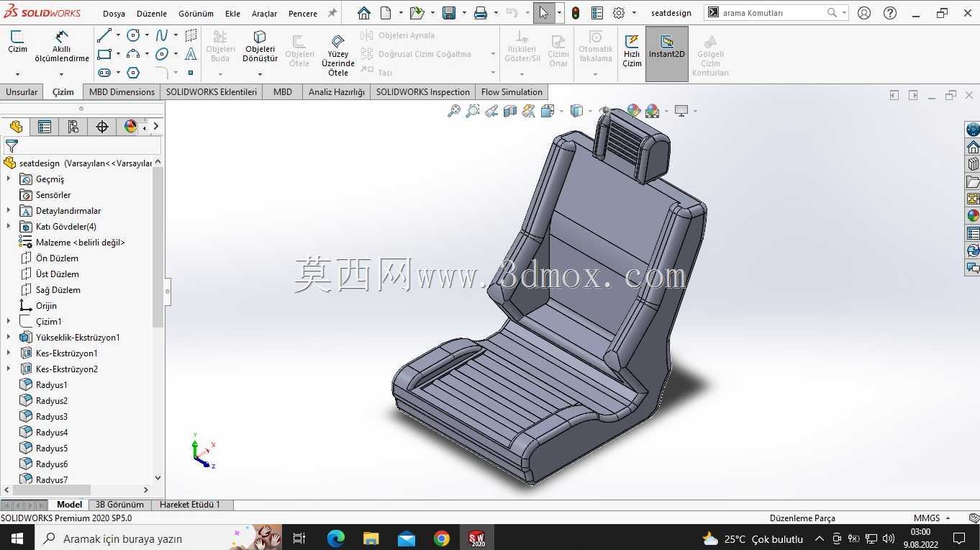Open the Options gear icon
The height and width of the screenshot is (550, 980).
click(619, 13)
